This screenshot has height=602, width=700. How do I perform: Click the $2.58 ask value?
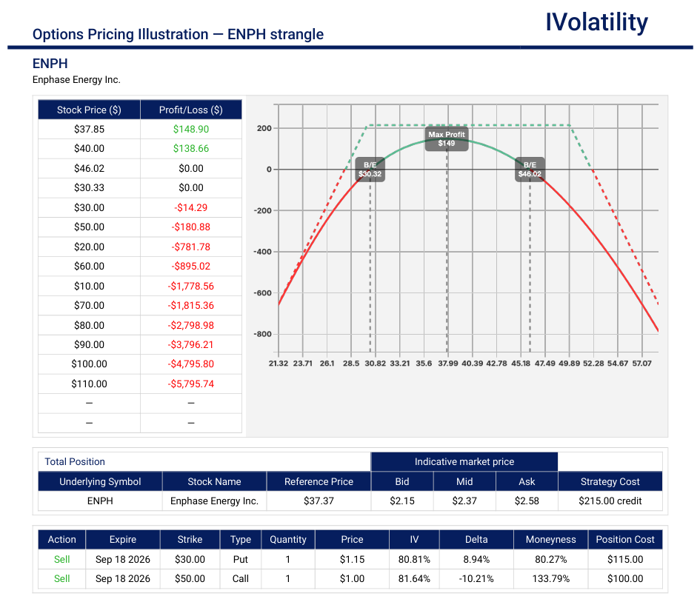click(527, 501)
